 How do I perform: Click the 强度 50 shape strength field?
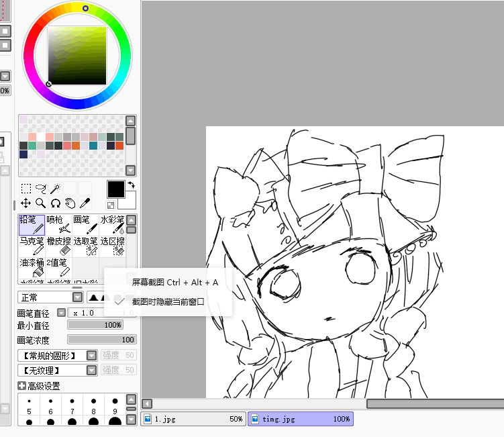118,355
